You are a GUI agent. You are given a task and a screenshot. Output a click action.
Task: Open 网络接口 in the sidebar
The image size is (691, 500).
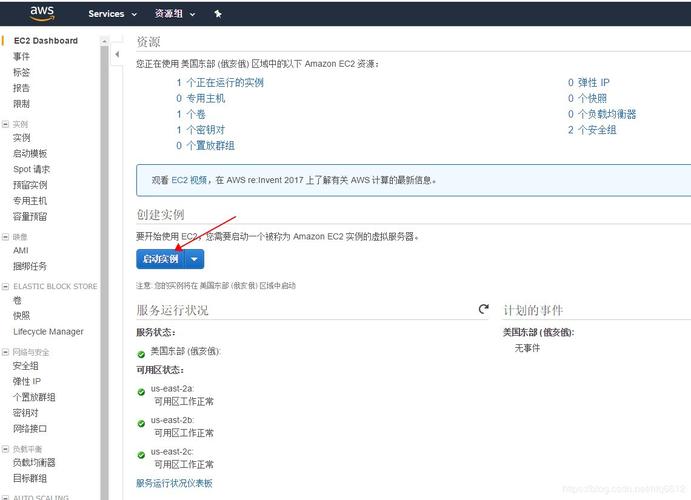pyautogui.click(x=30, y=429)
